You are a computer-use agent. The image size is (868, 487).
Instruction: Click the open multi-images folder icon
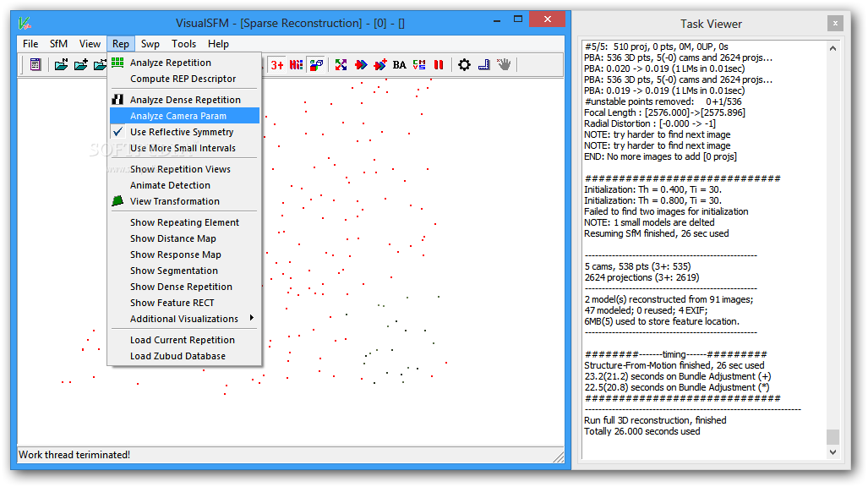coord(61,65)
